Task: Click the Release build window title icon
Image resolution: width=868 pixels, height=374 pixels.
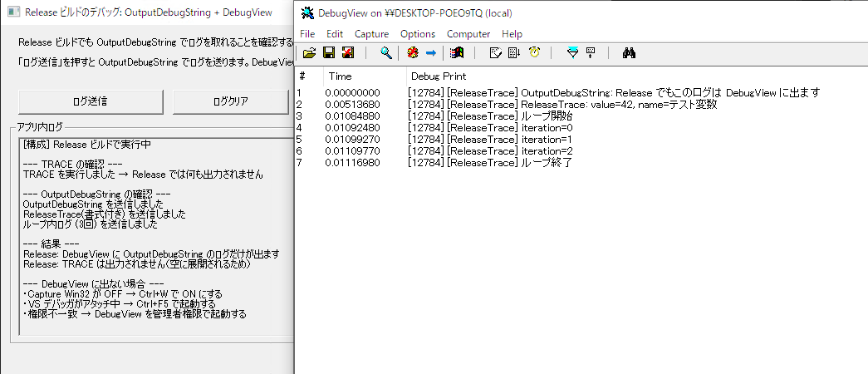Action: point(14,12)
